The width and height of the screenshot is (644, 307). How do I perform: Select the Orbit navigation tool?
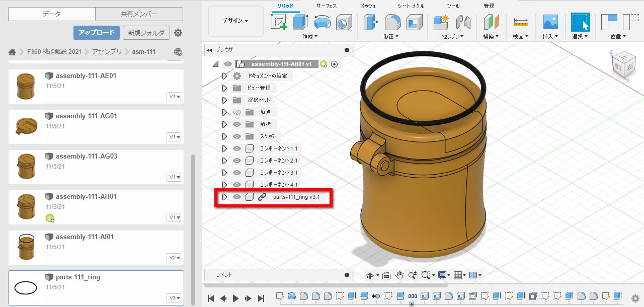(370, 275)
